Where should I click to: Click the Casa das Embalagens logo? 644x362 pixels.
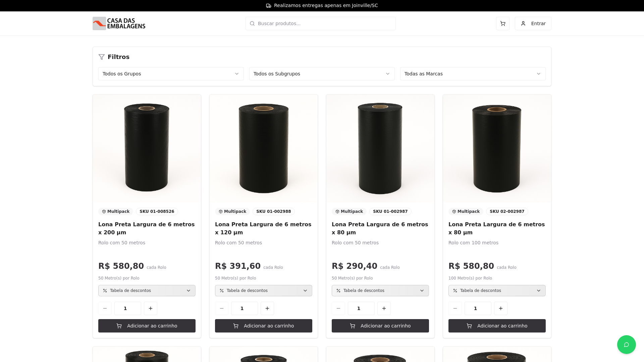point(119,23)
